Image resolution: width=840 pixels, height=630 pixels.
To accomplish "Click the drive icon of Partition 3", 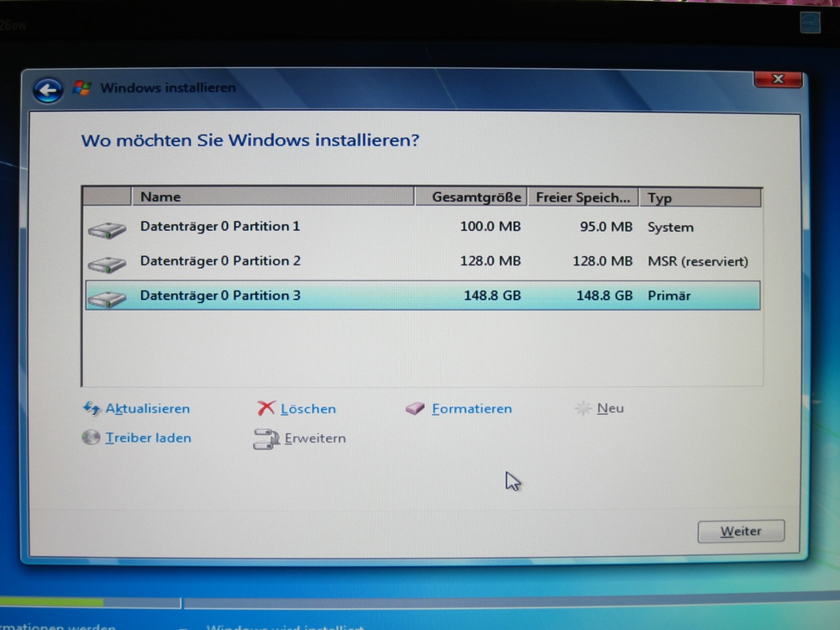I will point(108,299).
